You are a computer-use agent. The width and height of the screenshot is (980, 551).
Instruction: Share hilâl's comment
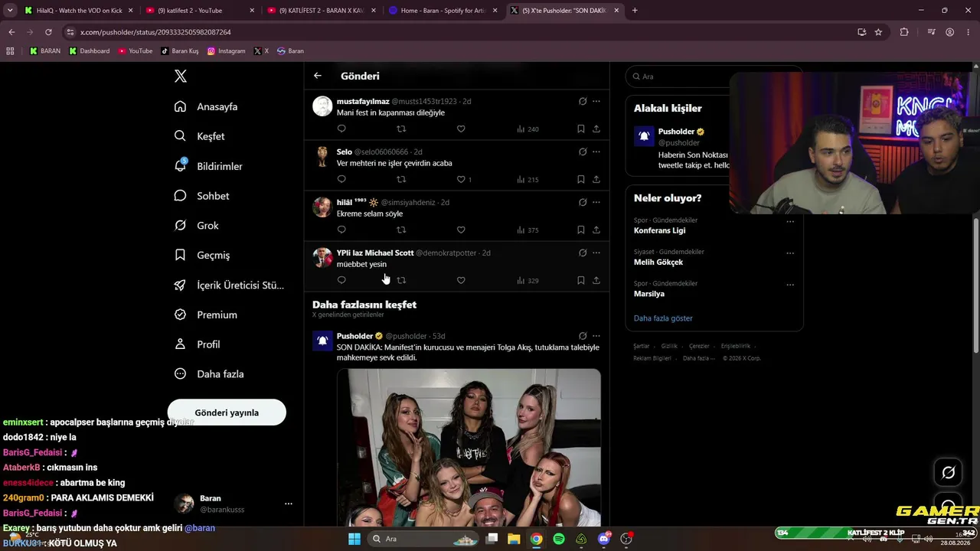click(596, 230)
